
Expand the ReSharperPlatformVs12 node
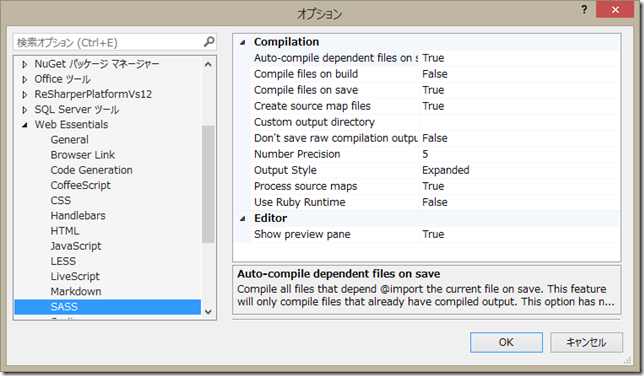pos(25,95)
